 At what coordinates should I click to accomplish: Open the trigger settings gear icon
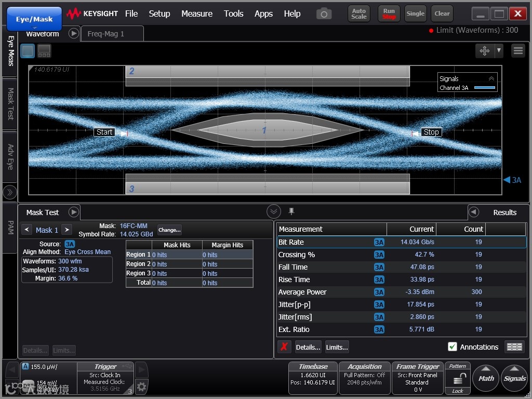(141, 385)
